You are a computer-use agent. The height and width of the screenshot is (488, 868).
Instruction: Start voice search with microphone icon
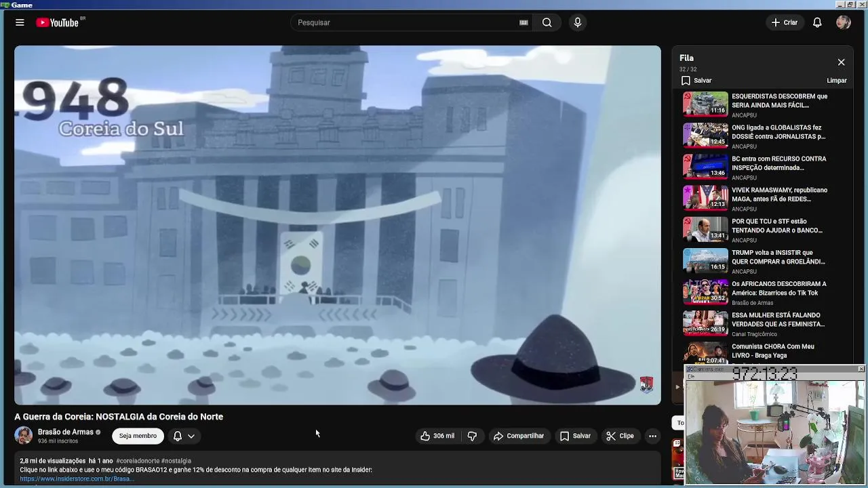pos(577,22)
